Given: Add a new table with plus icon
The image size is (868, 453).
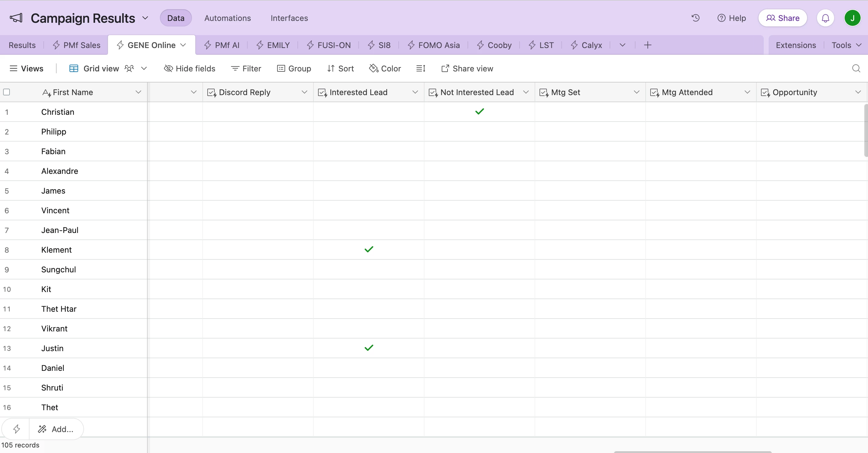Looking at the screenshot, I should [x=647, y=45].
